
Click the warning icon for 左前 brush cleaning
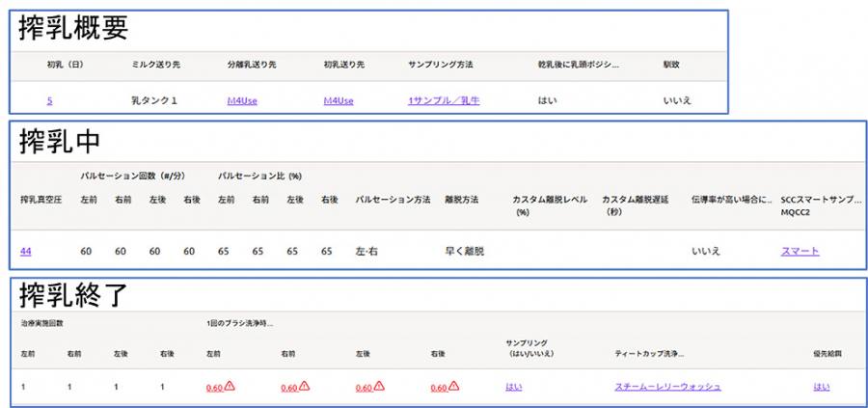(231, 387)
